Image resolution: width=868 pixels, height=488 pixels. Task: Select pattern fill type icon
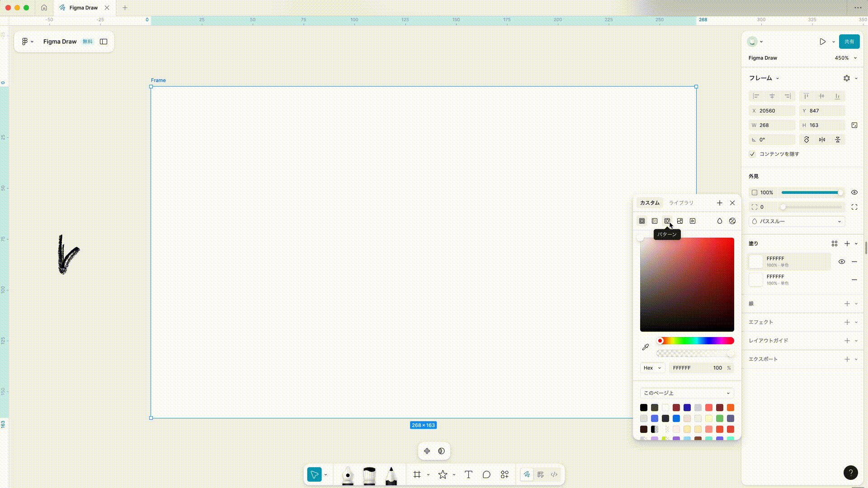coord(667,221)
